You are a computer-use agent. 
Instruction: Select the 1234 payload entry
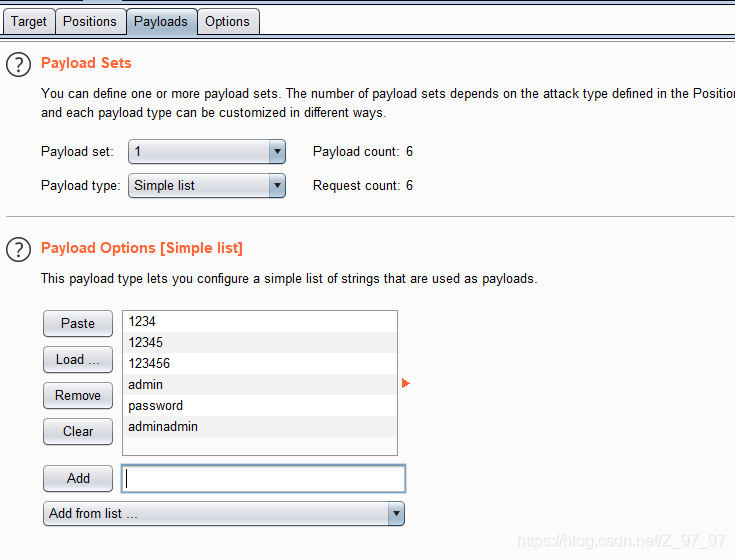click(260, 321)
